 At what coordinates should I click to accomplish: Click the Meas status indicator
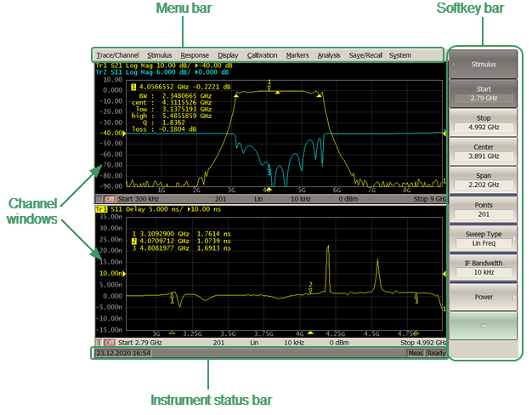pos(416,353)
